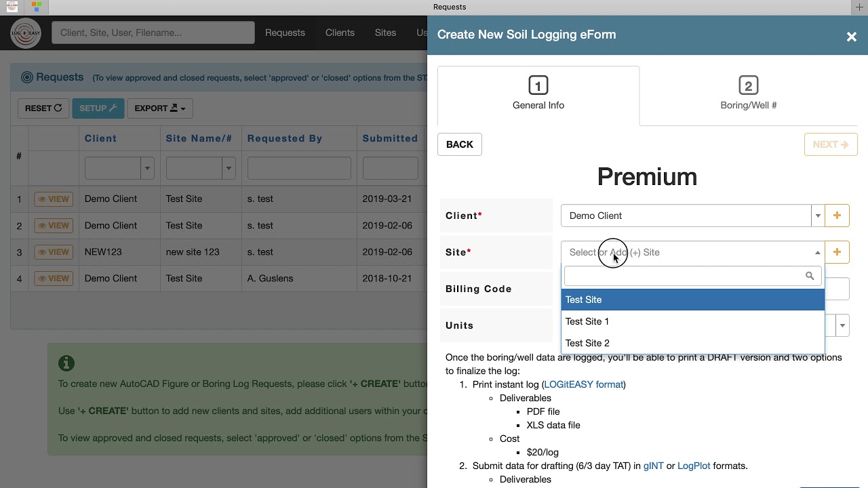Click the LOGitEASY logo icon
Viewport: 868px width, 488px height.
click(x=26, y=33)
